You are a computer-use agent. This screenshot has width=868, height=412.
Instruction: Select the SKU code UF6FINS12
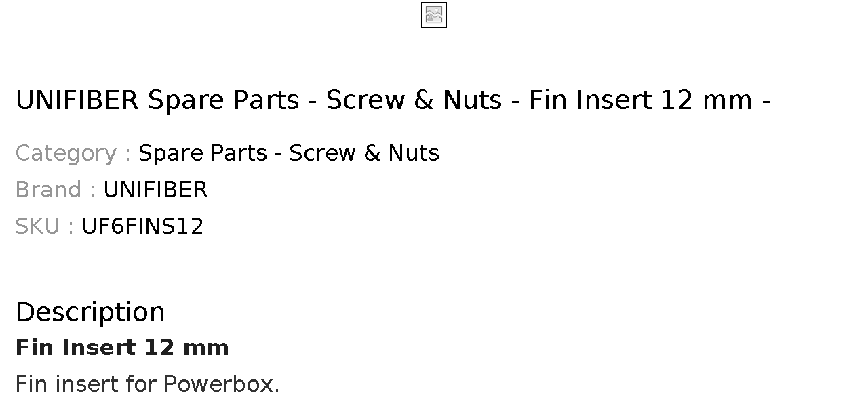pyautogui.click(x=142, y=226)
